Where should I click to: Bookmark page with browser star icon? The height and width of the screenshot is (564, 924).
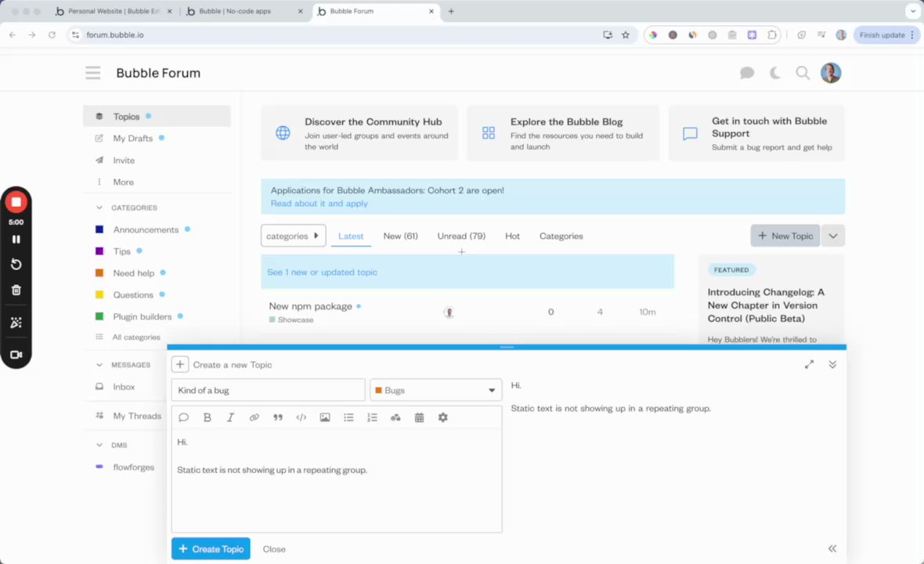click(x=625, y=34)
